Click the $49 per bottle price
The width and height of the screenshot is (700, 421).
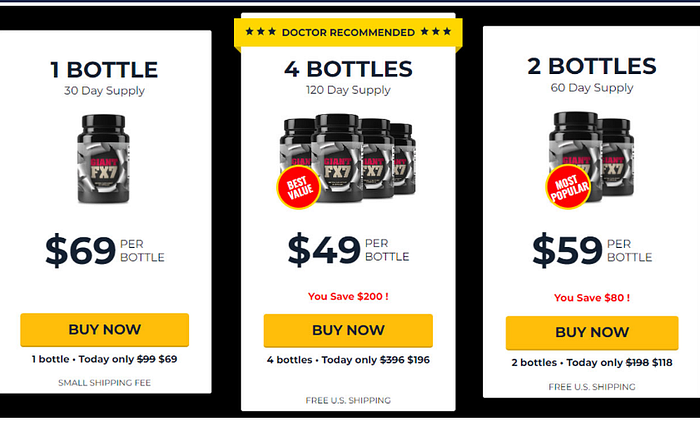pos(349,250)
